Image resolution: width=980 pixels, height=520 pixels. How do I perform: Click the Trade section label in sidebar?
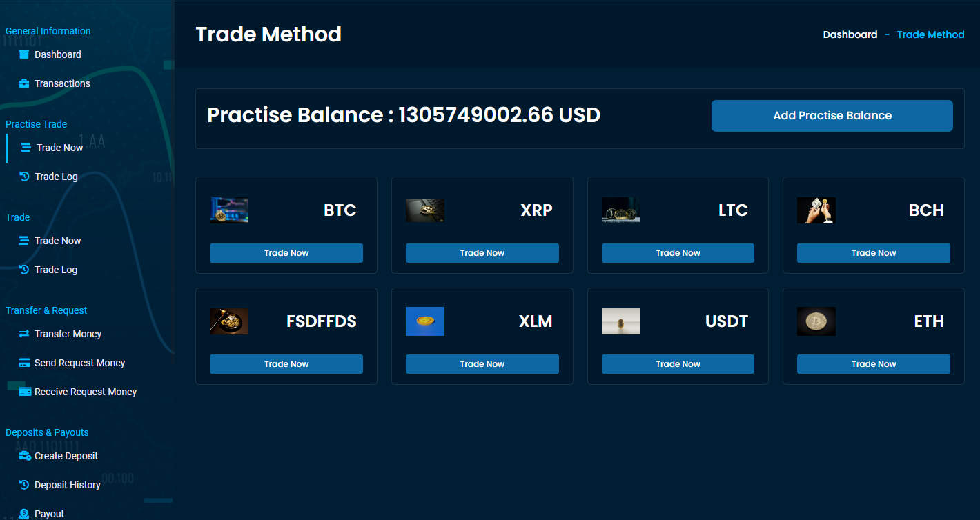pyautogui.click(x=18, y=217)
